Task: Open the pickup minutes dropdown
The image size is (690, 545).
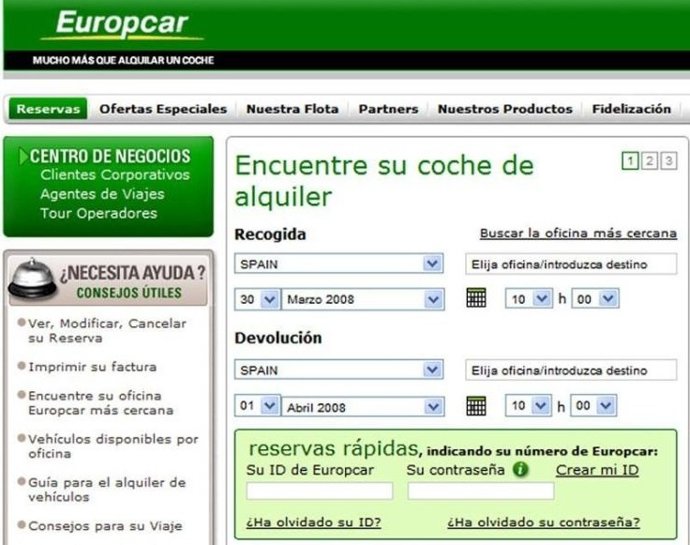Action: click(595, 298)
